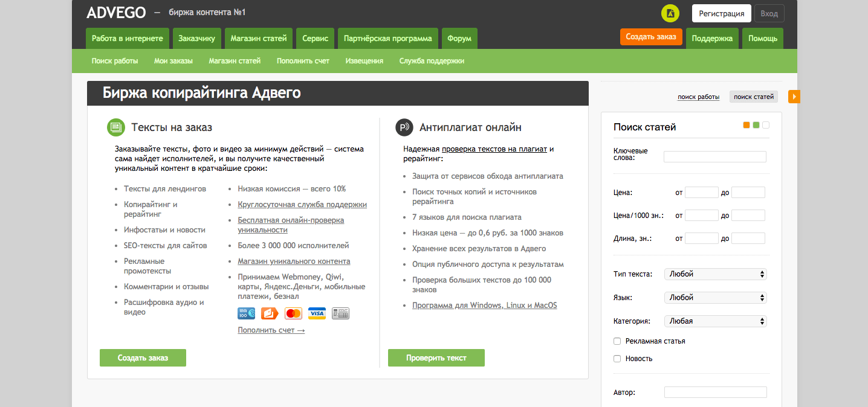Switch to the поиск работы search tab

click(x=699, y=97)
